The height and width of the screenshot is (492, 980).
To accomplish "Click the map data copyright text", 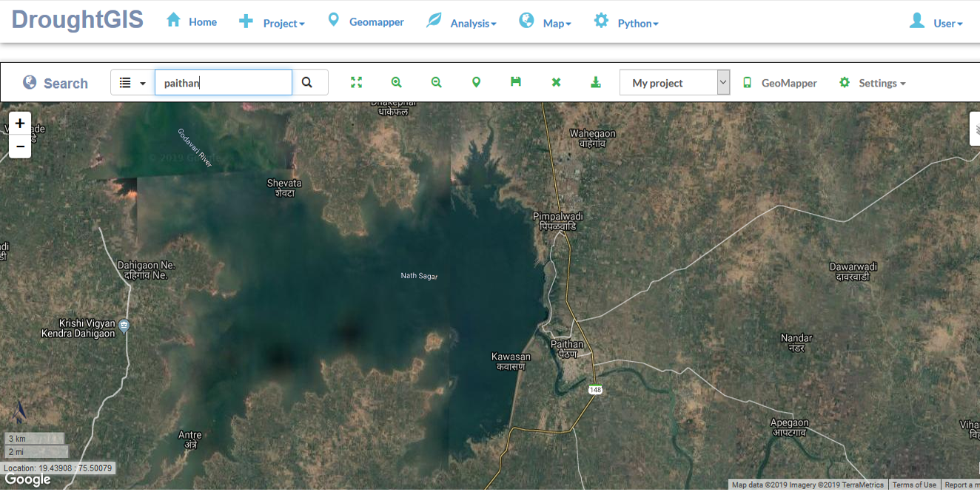I will [808, 485].
